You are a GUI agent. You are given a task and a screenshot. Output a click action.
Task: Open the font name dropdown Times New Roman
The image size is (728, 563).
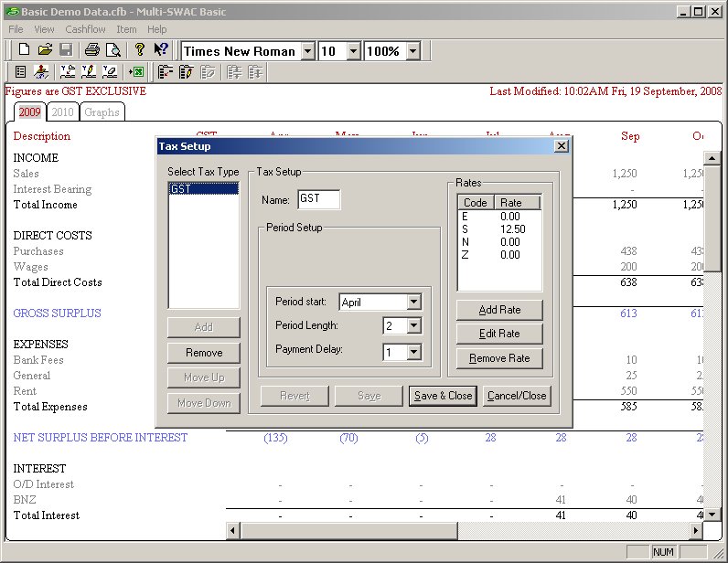308,50
